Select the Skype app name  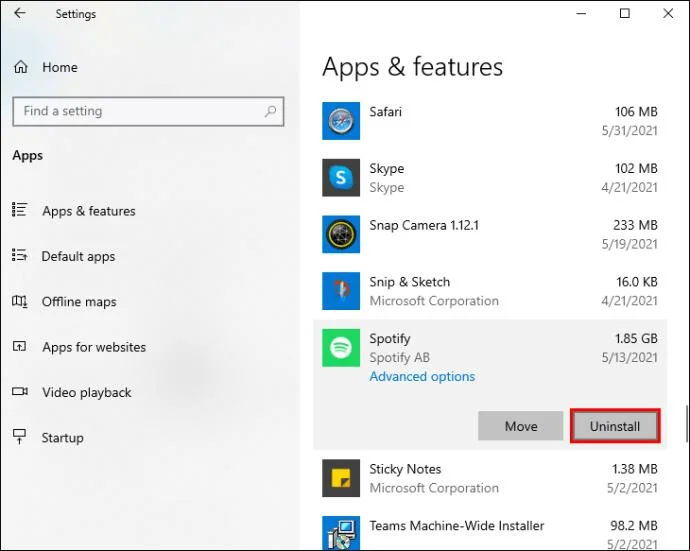pyautogui.click(x=386, y=169)
